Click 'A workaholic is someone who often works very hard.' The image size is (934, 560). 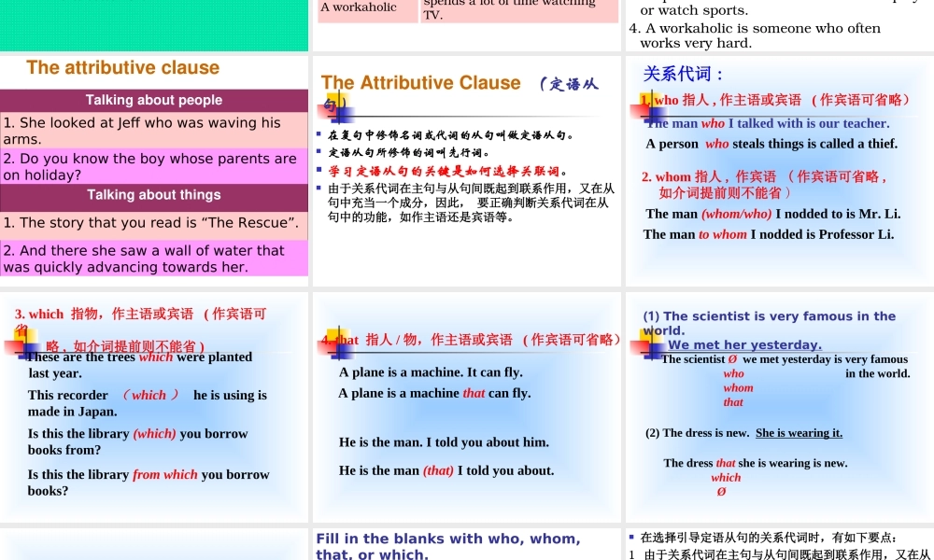pos(755,35)
